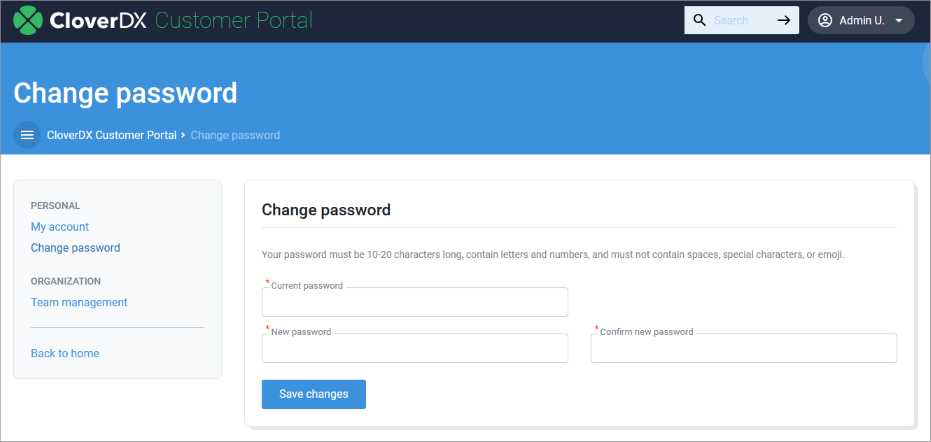
Task: Go Back to home link
Action: (65, 353)
